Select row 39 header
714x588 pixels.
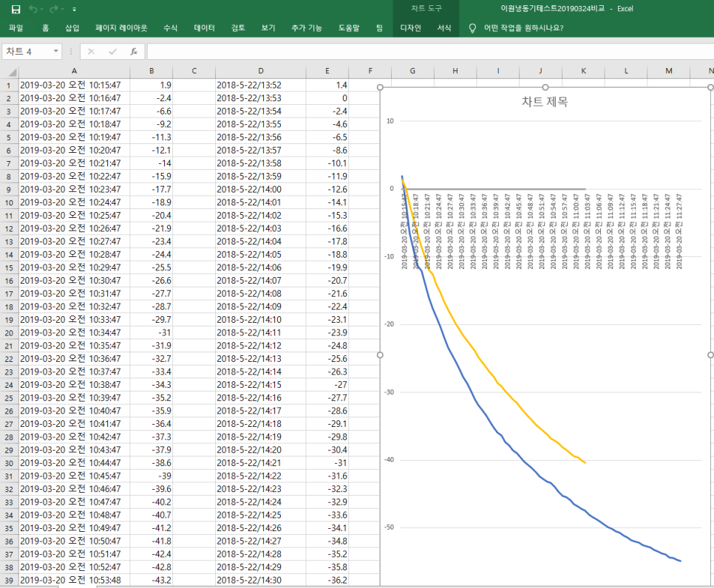[9, 581]
